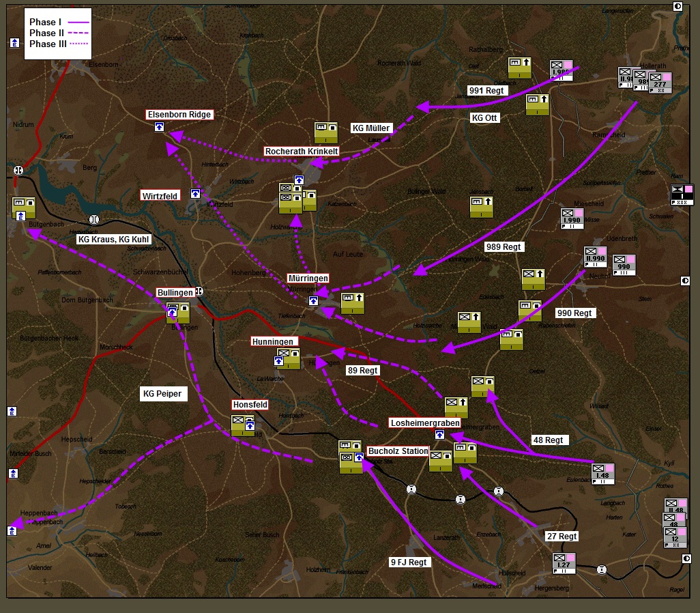Click the 27 Regt label
700x613 pixels.
[x=562, y=536]
